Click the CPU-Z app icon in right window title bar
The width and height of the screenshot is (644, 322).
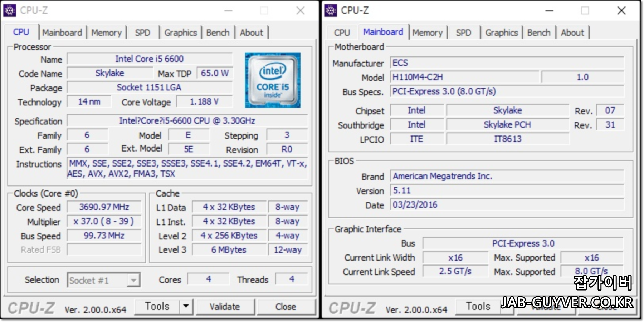tap(331, 10)
